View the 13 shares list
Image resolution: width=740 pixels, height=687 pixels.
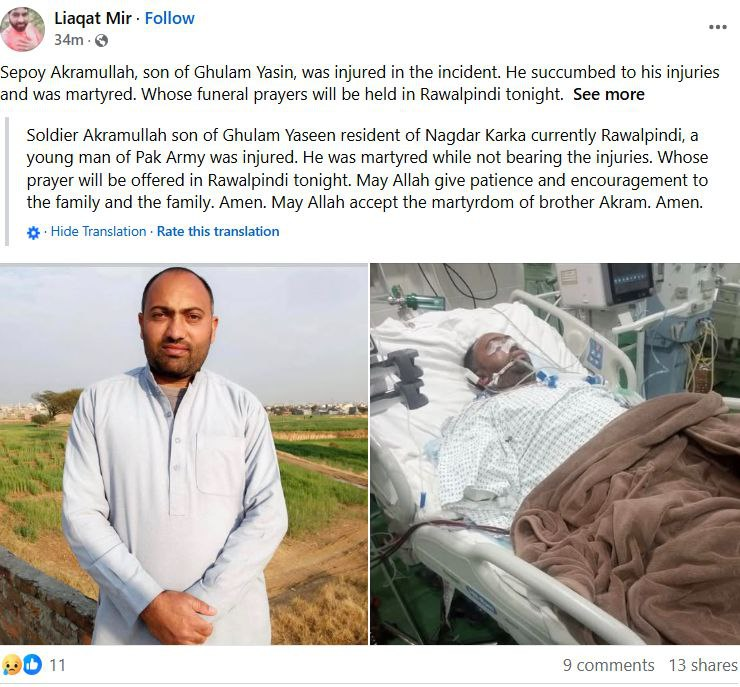point(703,665)
